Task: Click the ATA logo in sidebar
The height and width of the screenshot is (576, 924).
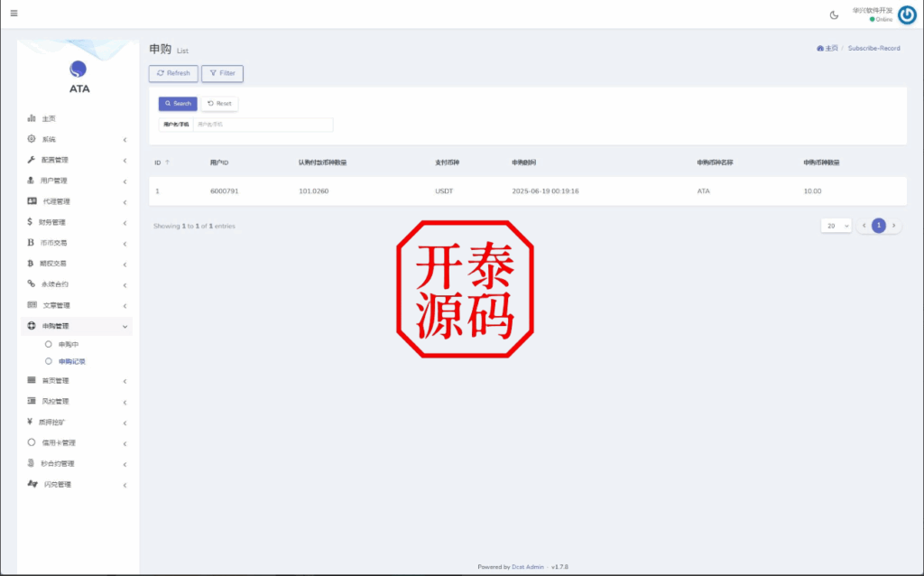Action: 78,69
